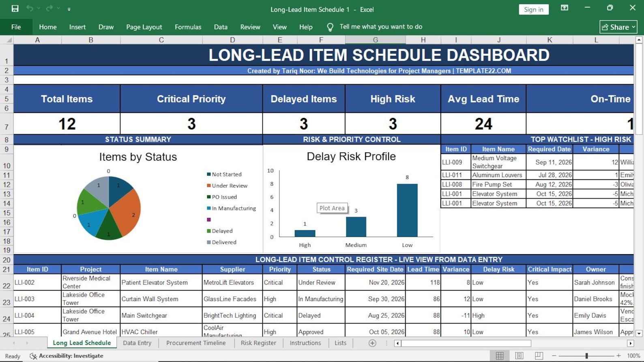Click the next sheet navigation arrow

27,343
